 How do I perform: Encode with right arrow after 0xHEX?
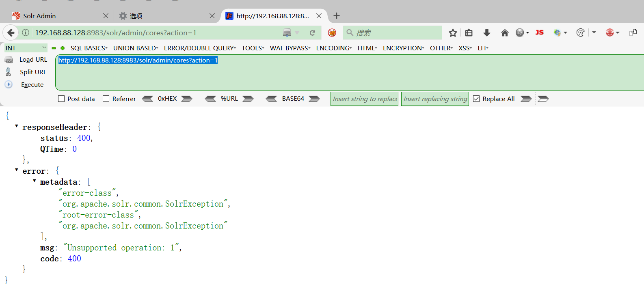tap(187, 99)
